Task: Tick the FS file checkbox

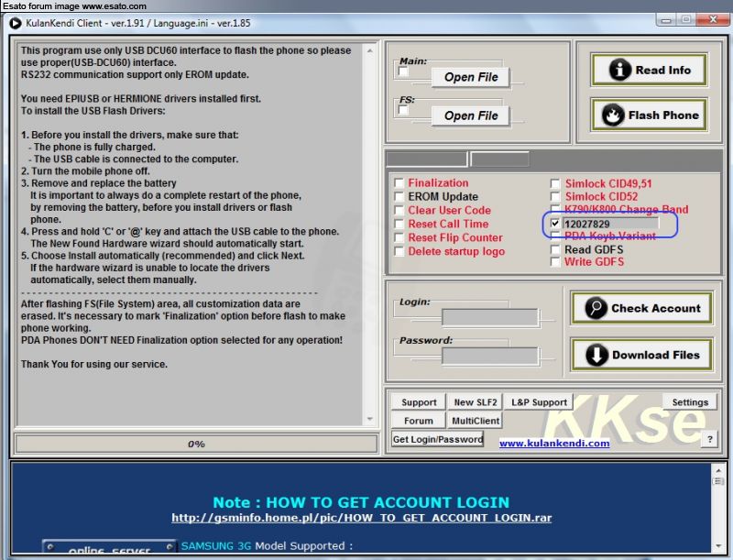Action: pos(403,110)
